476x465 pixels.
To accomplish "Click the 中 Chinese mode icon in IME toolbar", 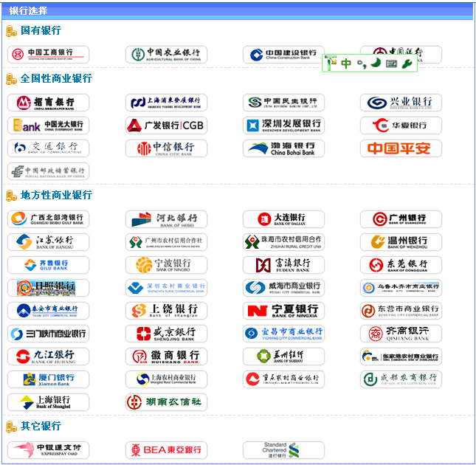I will pos(346,63).
